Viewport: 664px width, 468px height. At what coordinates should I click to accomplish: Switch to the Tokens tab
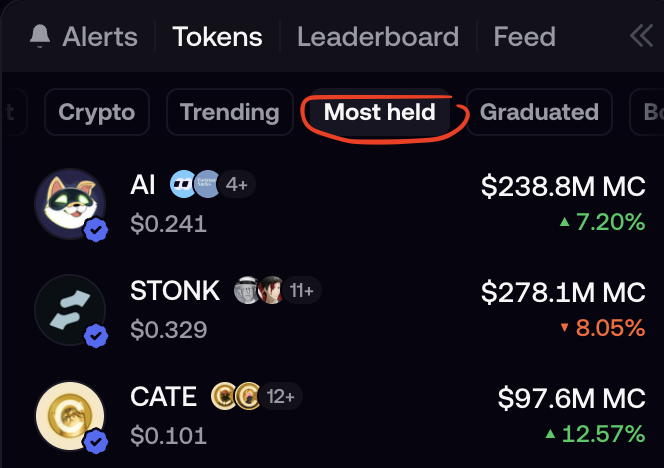click(x=217, y=36)
